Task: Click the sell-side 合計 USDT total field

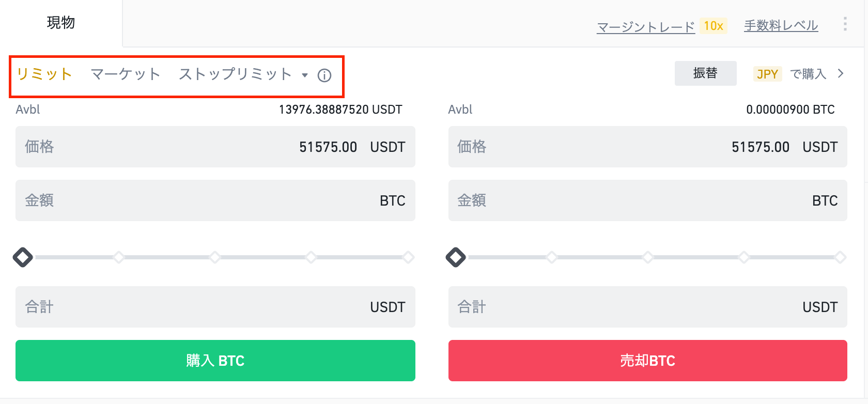Action: coord(648,307)
